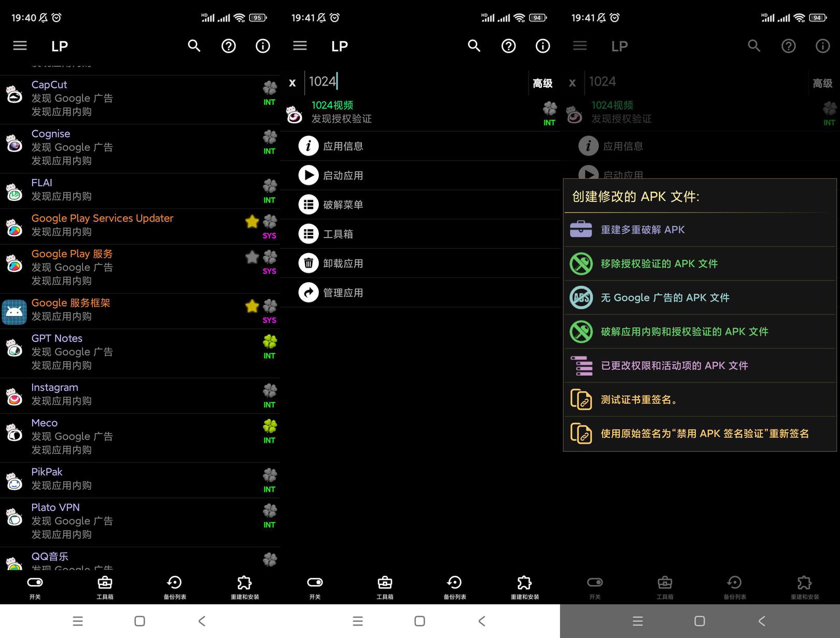Open the Cognise app entry
Viewport: 840px width, 638px height.
[140, 148]
